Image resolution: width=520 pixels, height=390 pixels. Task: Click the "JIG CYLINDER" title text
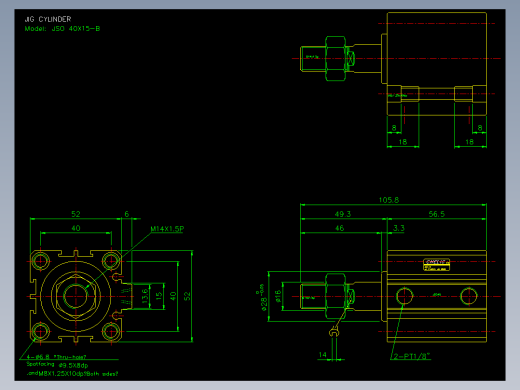[48, 19]
